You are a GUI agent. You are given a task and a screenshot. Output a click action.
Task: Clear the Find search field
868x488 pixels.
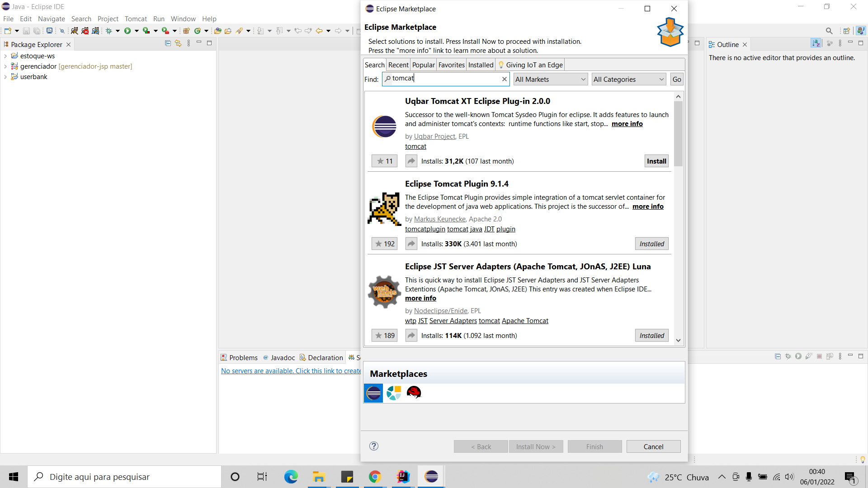tap(505, 79)
